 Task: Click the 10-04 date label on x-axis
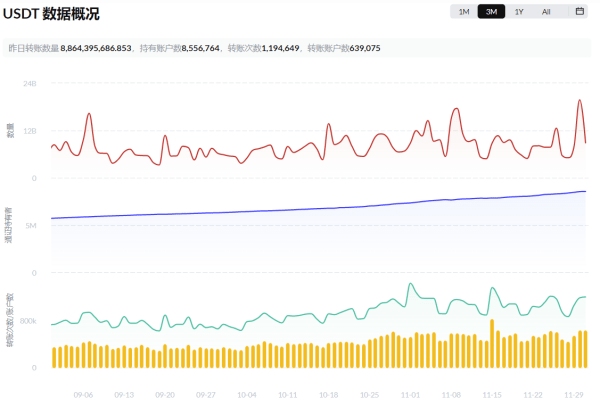point(247,394)
